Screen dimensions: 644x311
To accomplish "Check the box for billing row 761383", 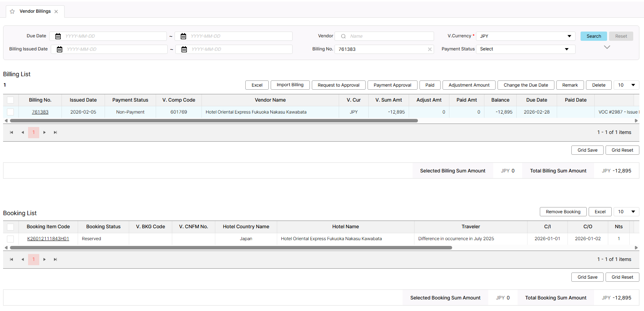I will pyautogui.click(x=10, y=112).
